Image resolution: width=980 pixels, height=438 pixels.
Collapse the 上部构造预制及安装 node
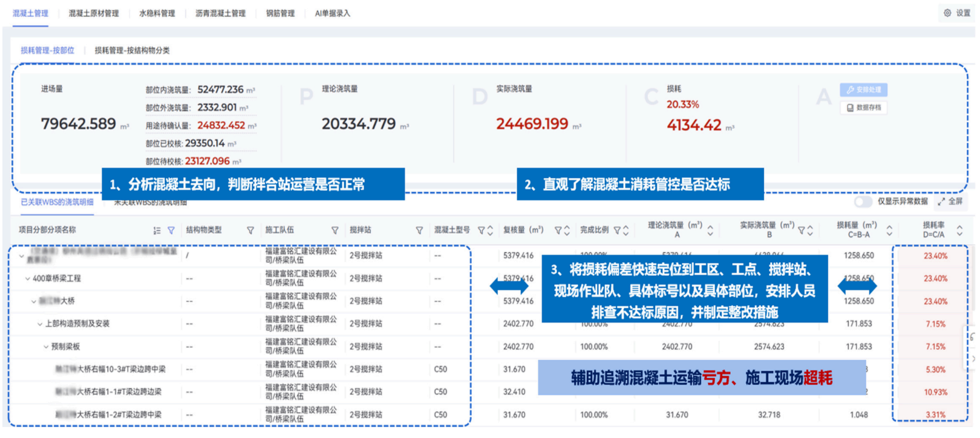tap(40, 324)
